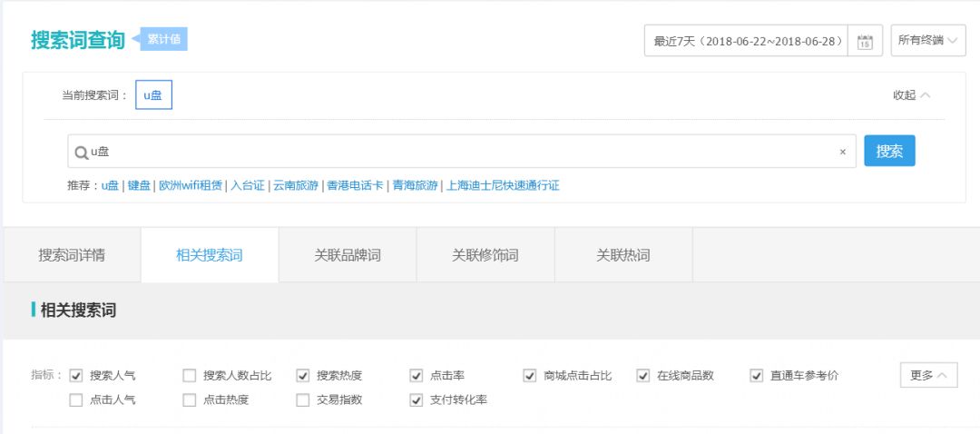Click the 相关搜索词 section heading
Viewport: 980px width, 434px height.
tap(78, 311)
